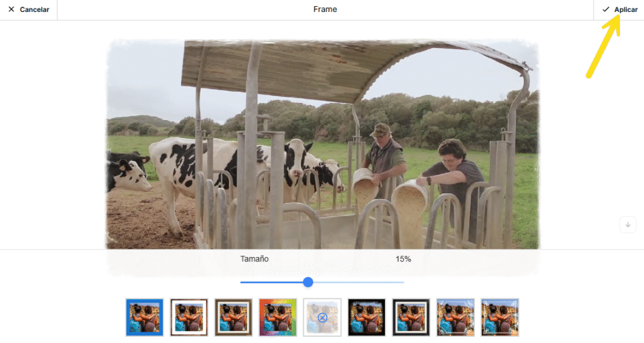
Task: Click the down-arrow button at right edge
Action: tap(628, 225)
